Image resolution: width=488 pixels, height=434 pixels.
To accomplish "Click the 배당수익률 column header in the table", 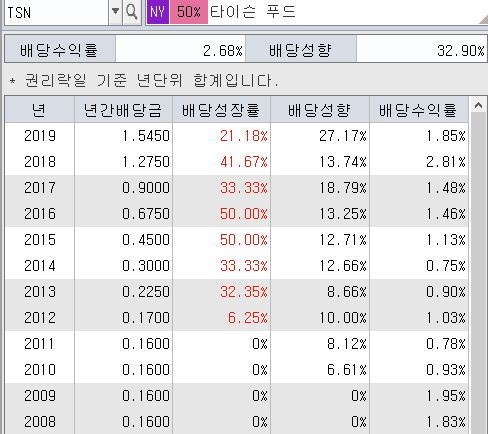I will 418,110.
